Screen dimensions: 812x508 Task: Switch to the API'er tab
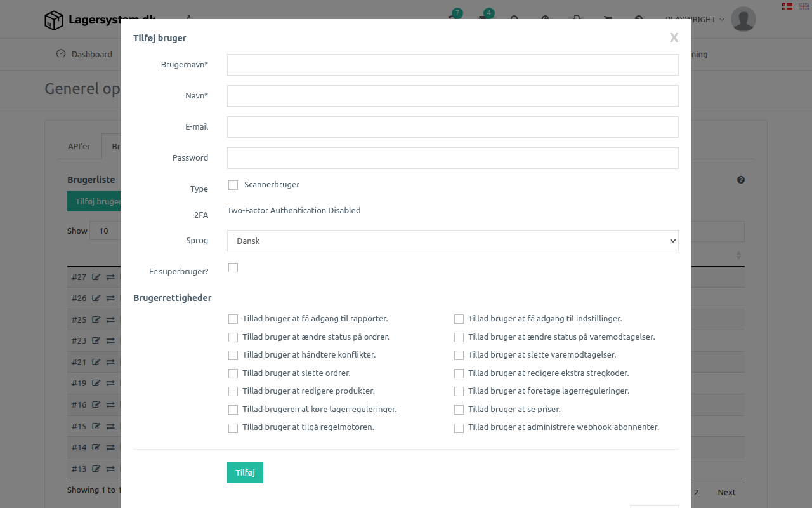pyautogui.click(x=79, y=146)
